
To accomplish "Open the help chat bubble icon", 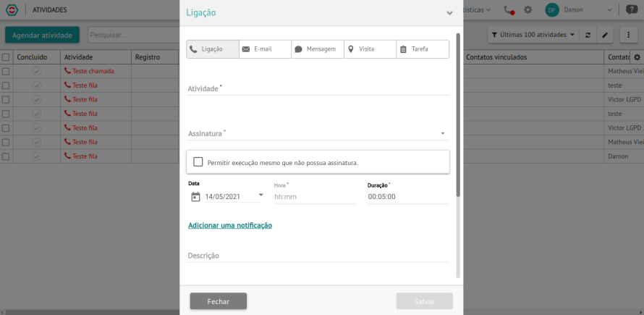I will (x=631, y=10).
